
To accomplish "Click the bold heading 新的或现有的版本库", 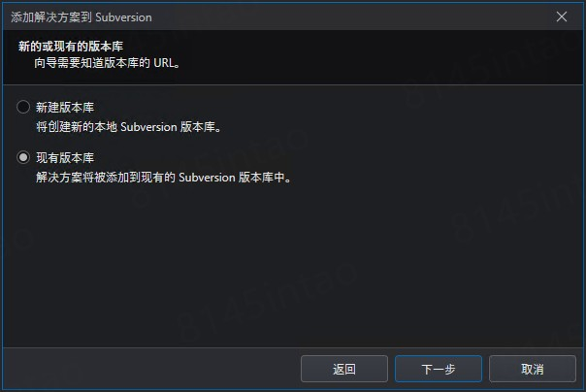I will (71, 47).
